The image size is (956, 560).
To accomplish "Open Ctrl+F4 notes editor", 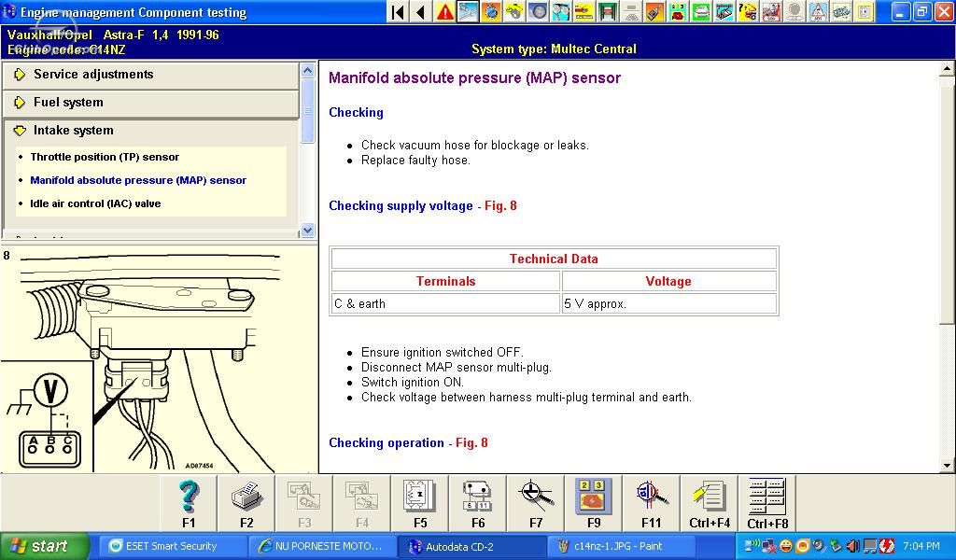I will [710, 503].
